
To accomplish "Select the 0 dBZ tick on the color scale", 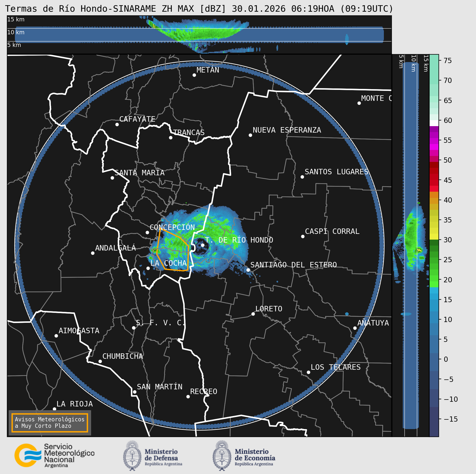I will pyautogui.click(x=446, y=359).
